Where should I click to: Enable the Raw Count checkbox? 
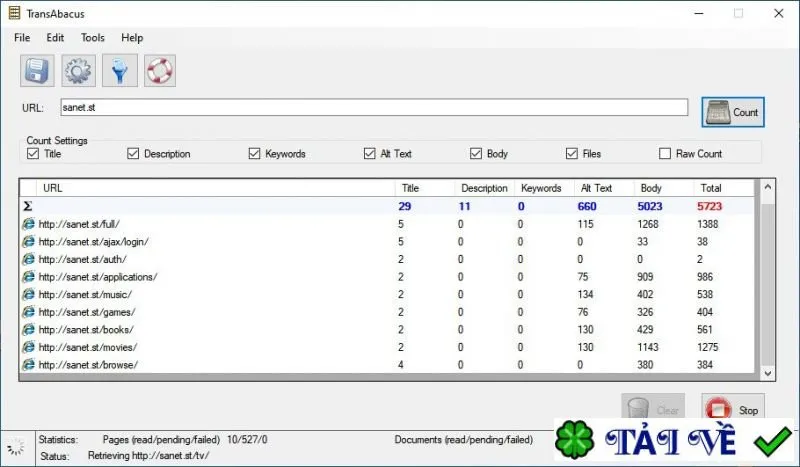665,153
